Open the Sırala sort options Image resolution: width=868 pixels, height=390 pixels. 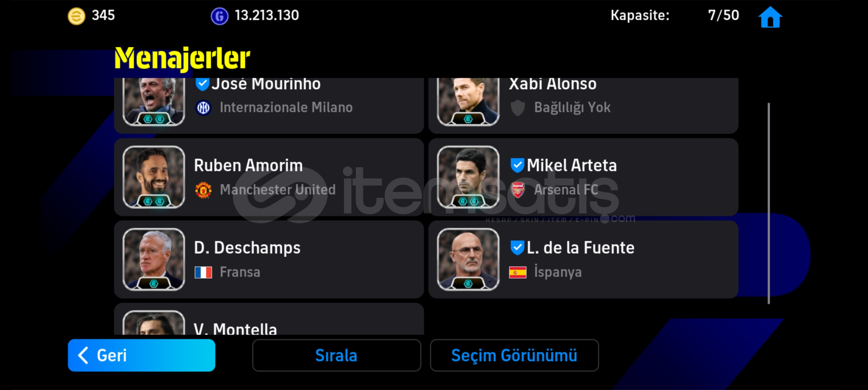coord(337,355)
